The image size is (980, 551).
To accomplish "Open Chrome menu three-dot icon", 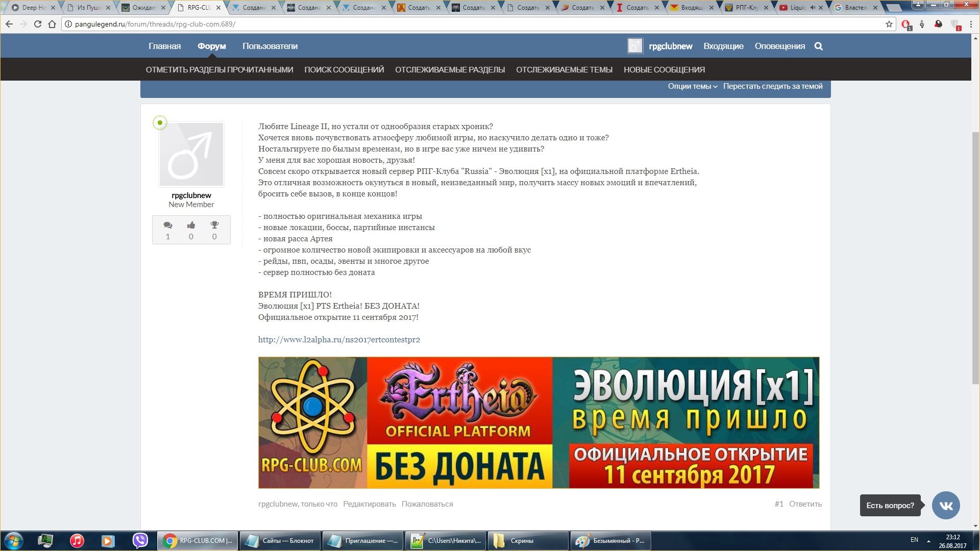I will pyautogui.click(x=971, y=24).
